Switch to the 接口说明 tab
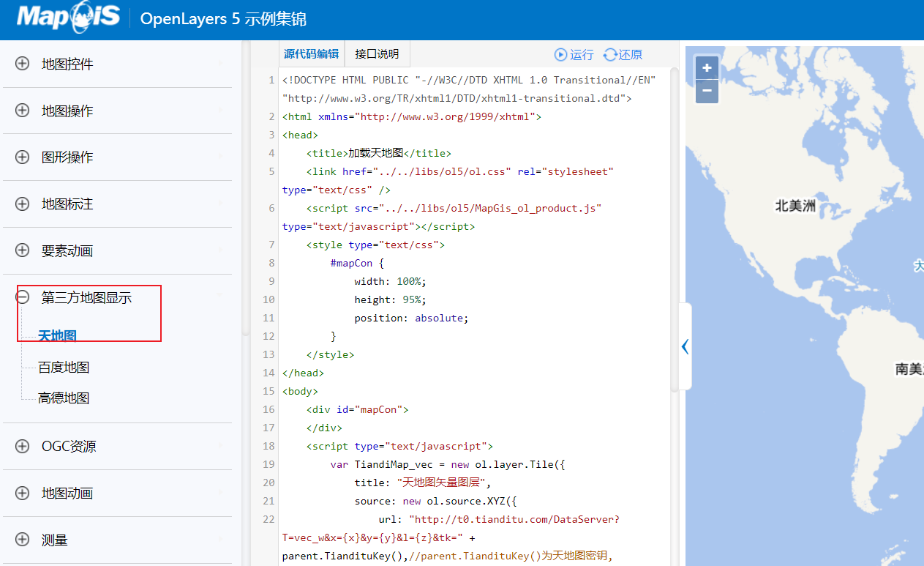The width and height of the screenshot is (924, 566). (377, 53)
